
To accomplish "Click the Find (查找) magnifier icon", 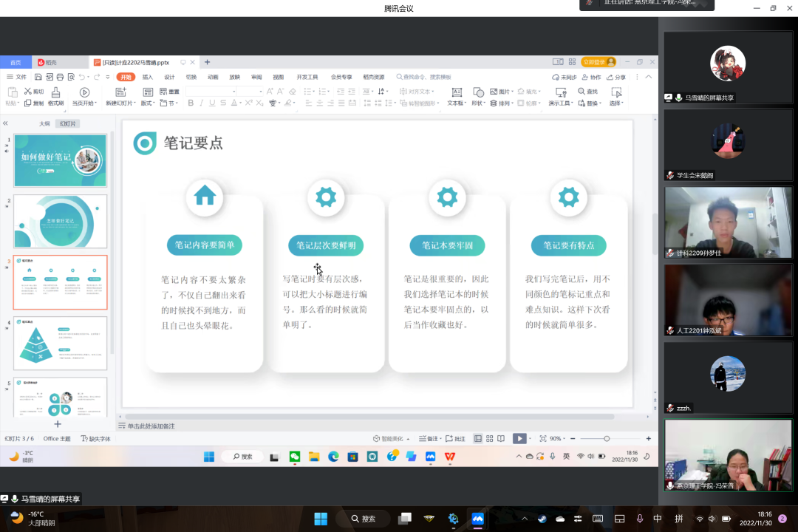I will 582,92.
